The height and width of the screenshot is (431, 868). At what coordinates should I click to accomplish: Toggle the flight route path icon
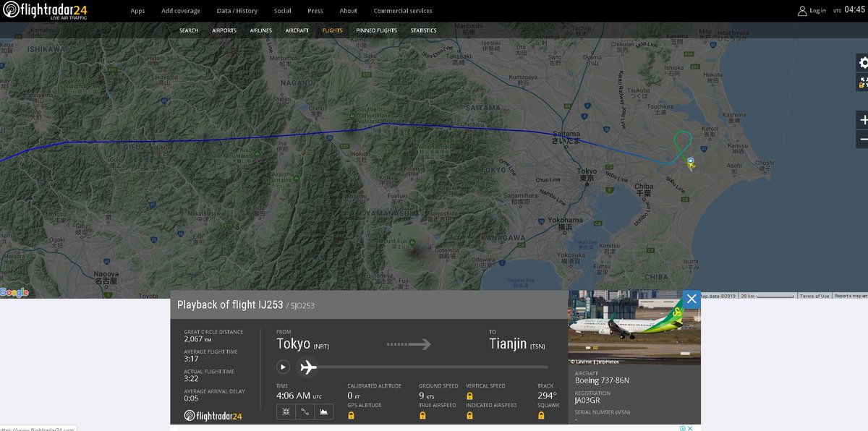coord(305,411)
